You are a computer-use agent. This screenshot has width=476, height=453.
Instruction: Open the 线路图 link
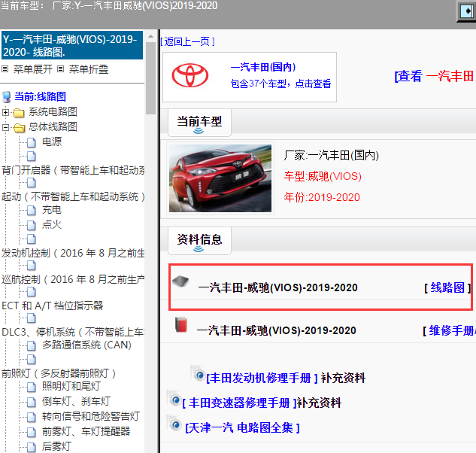coord(447,287)
